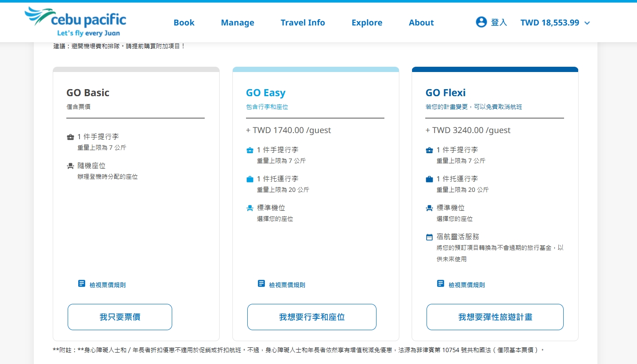637x364 pixels.
Task: Choose 我只要票價 for GO Basic fare
Action: click(x=119, y=317)
